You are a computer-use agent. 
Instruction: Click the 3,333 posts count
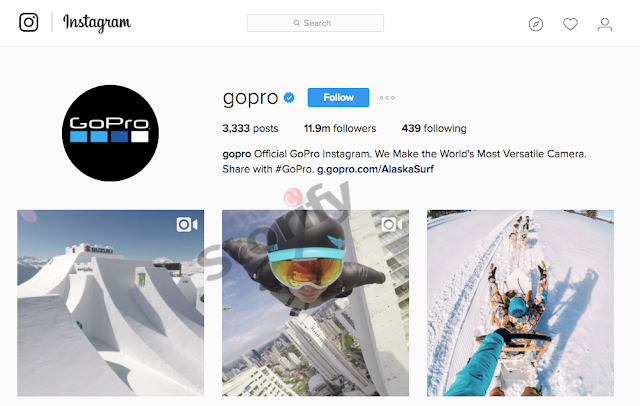point(250,129)
